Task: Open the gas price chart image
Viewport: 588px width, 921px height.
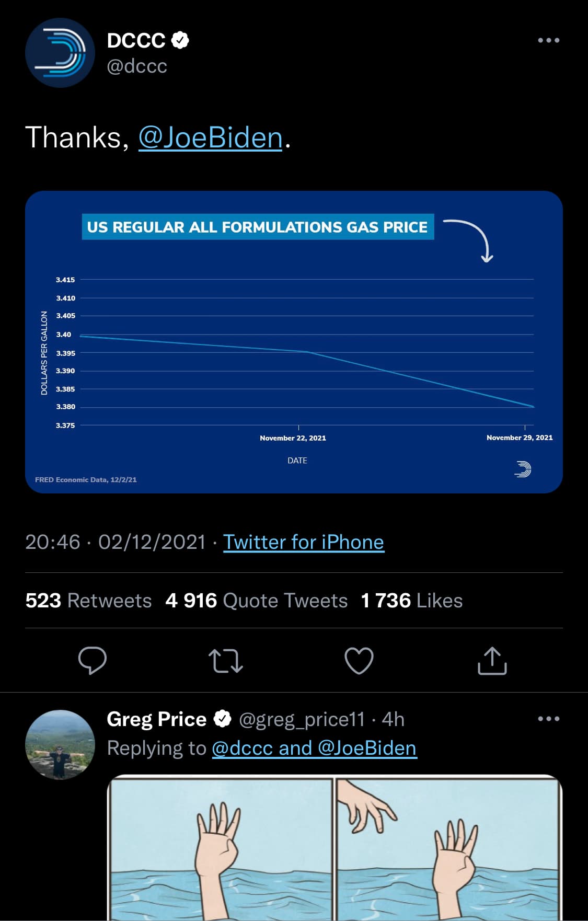Action: tap(294, 342)
